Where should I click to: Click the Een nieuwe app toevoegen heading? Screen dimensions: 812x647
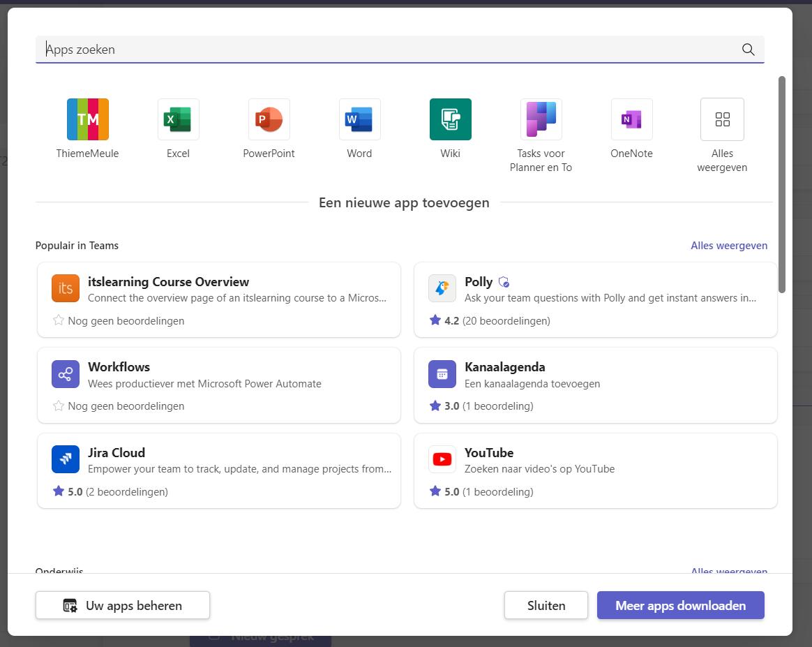pyautogui.click(x=404, y=202)
